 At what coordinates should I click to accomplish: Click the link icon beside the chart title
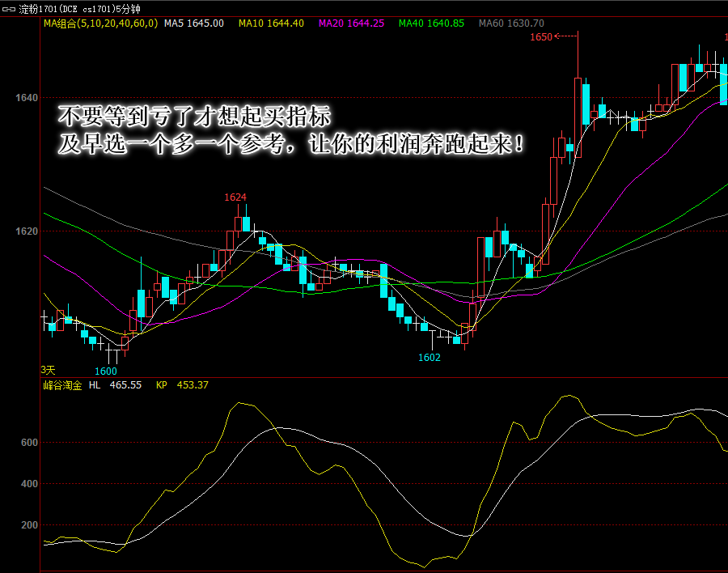pos(9,9)
